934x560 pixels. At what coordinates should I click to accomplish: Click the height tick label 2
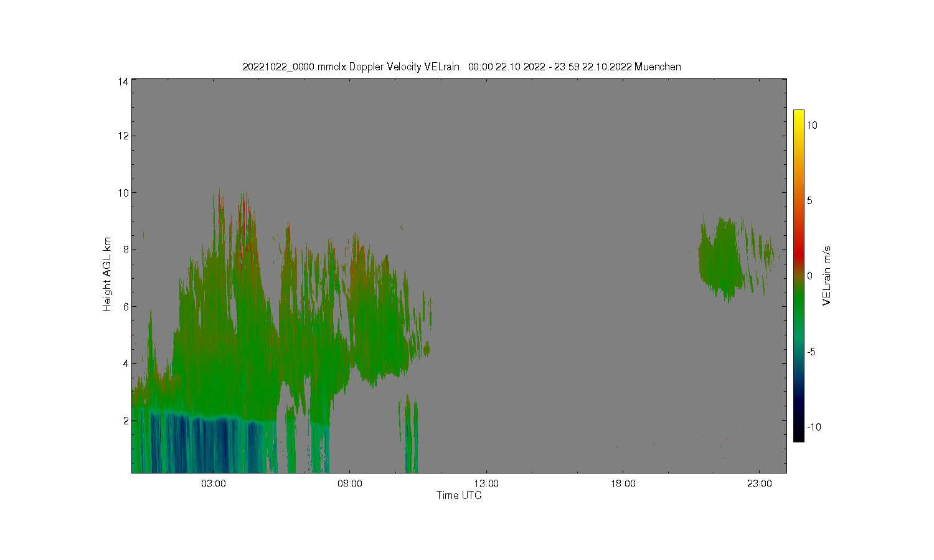126,421
